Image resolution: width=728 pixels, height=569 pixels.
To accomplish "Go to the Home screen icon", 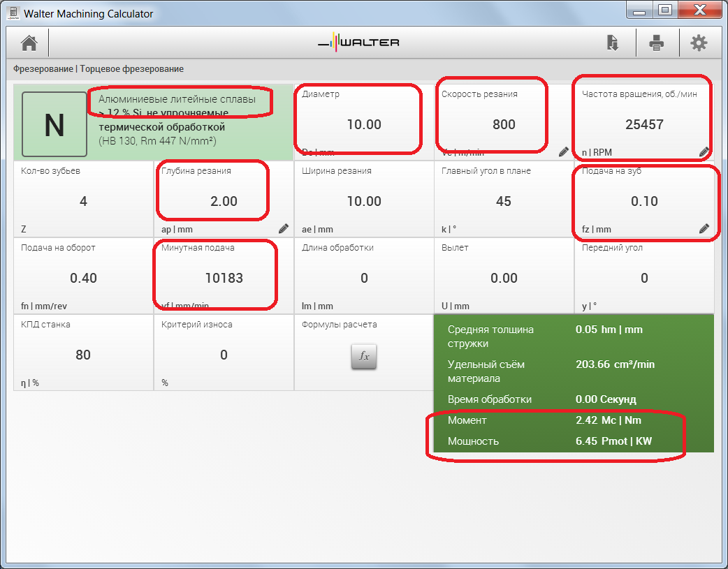I will tap(29, 43).
